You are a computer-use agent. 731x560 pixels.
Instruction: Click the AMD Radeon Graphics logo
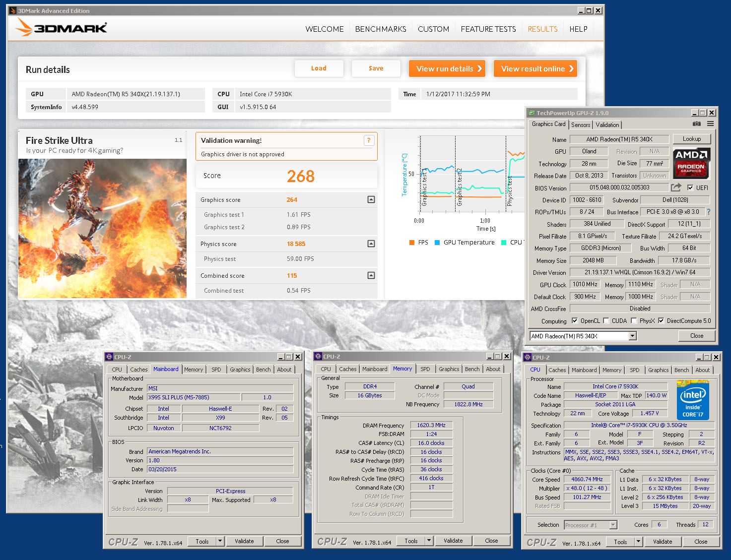691,163
